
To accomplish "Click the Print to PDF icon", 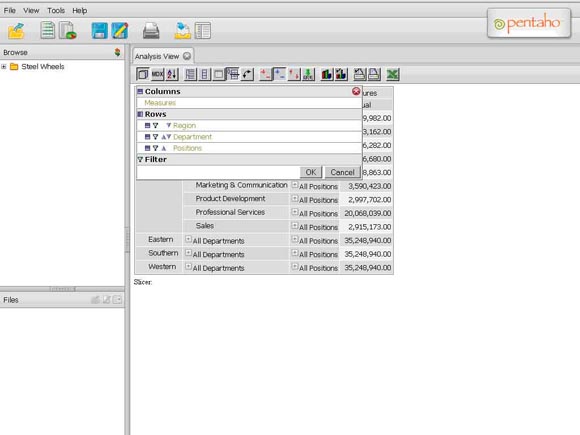I will coord(374,74).
